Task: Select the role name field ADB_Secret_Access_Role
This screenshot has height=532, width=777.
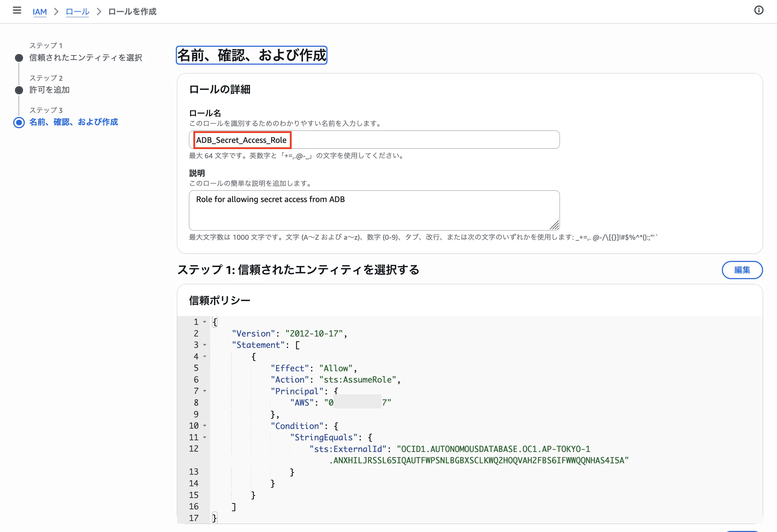Action: click(242, 140)
